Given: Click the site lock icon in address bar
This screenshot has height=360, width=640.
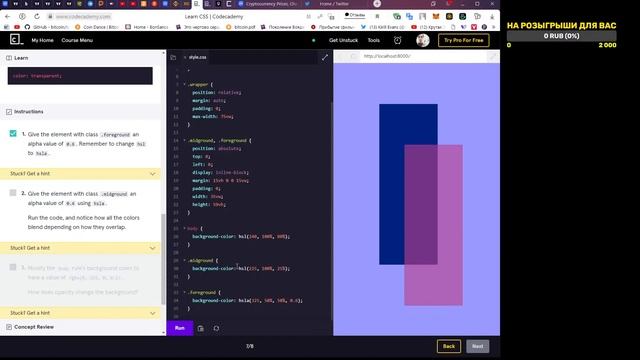Looking at the screenshot, I should 50,16.
